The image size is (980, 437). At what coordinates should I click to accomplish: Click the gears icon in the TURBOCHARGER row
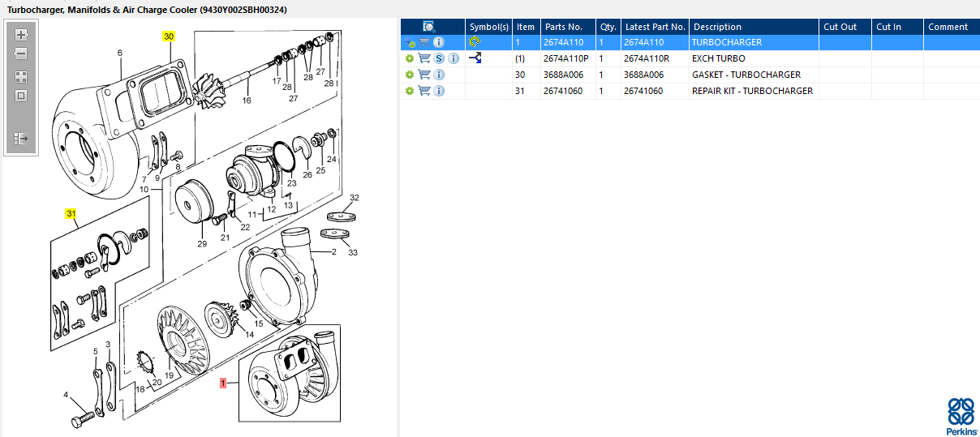tap(410, 42)
